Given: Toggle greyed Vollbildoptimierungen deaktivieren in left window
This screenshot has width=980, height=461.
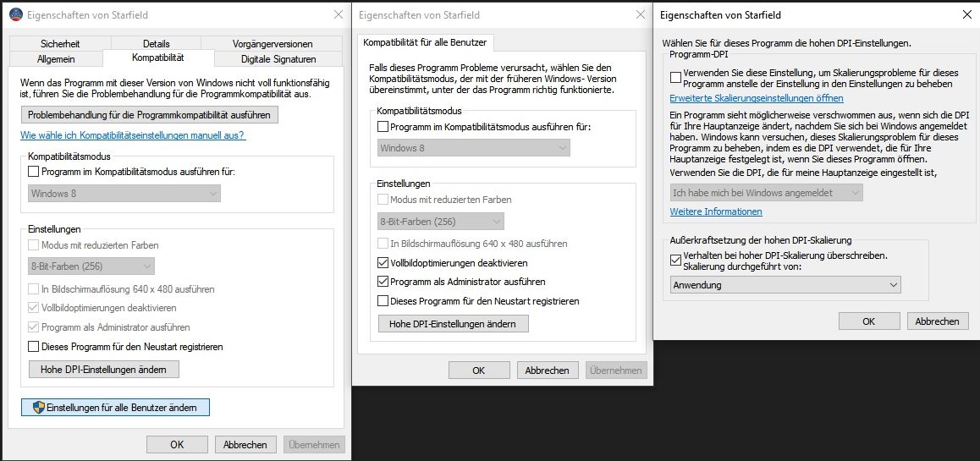Looking at the screenshot, I should point(34,309).
